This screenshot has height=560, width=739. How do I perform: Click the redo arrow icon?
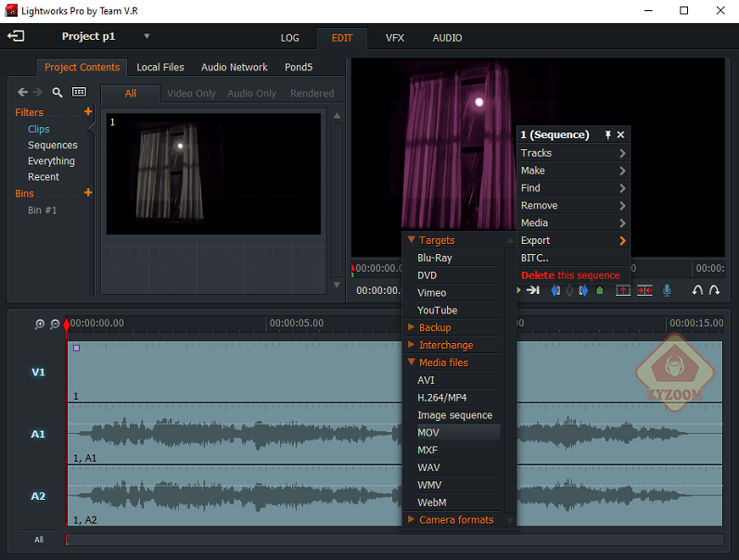(715, 290)
